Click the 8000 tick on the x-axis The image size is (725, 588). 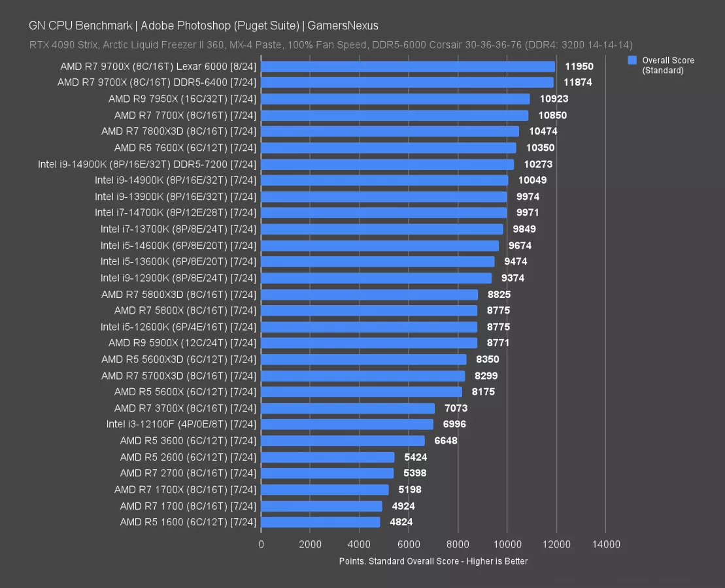458,544
